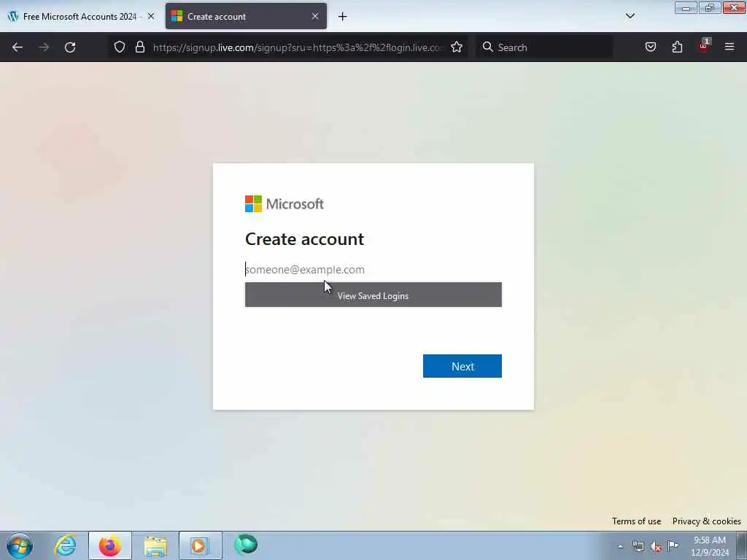Screen dimensions: 747x560
Task: Click the someone@example.com email field
Action: coord(373,270)
